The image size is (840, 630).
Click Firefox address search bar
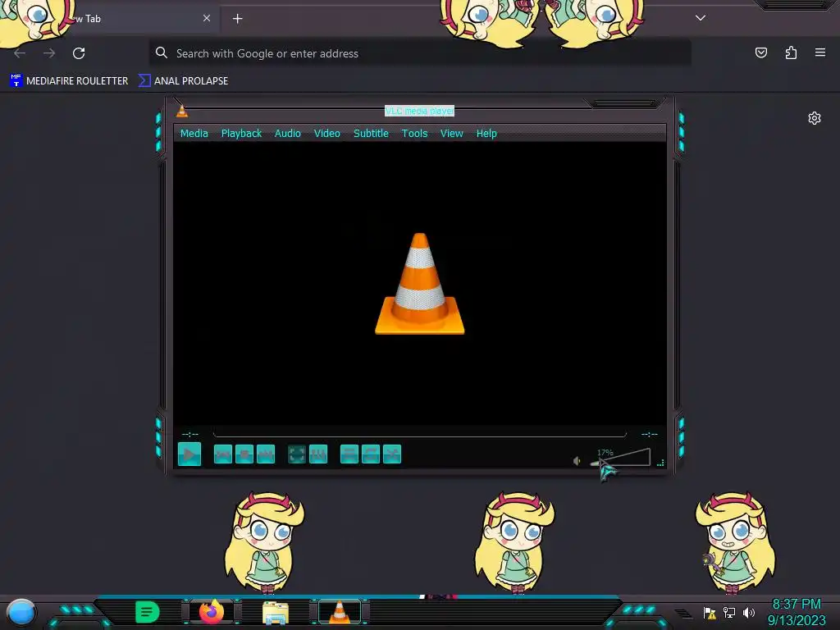(419, 53)
